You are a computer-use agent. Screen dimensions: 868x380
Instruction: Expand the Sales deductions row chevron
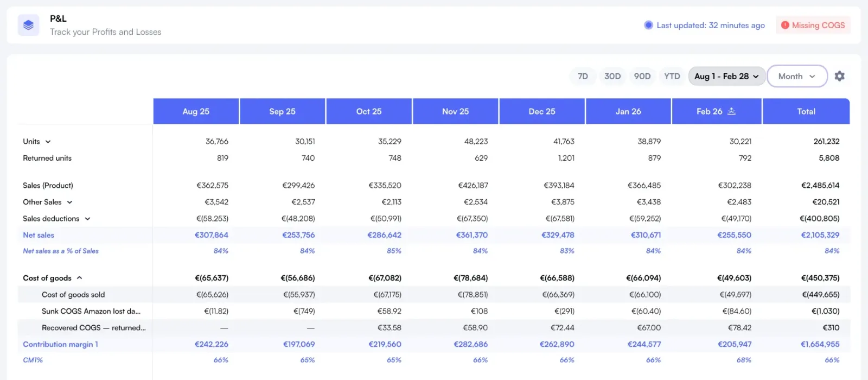click(87, 219)
